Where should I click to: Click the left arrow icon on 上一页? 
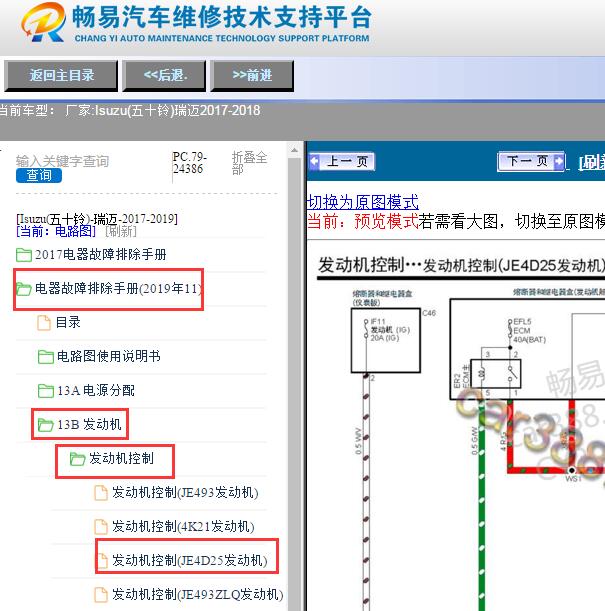tap(314, 161)
